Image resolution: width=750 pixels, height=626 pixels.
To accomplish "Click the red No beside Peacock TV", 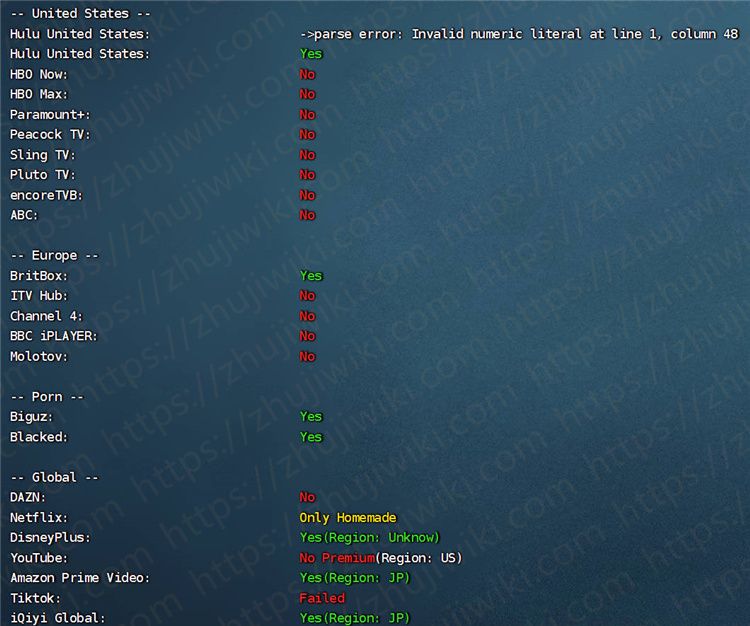I will [x=308, y=135].
